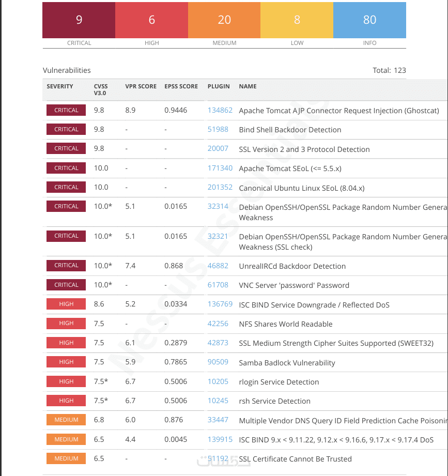This screenshot has height=476, width=448.
Task: Click the Low count block showing 8
Action: pos(297,20)
